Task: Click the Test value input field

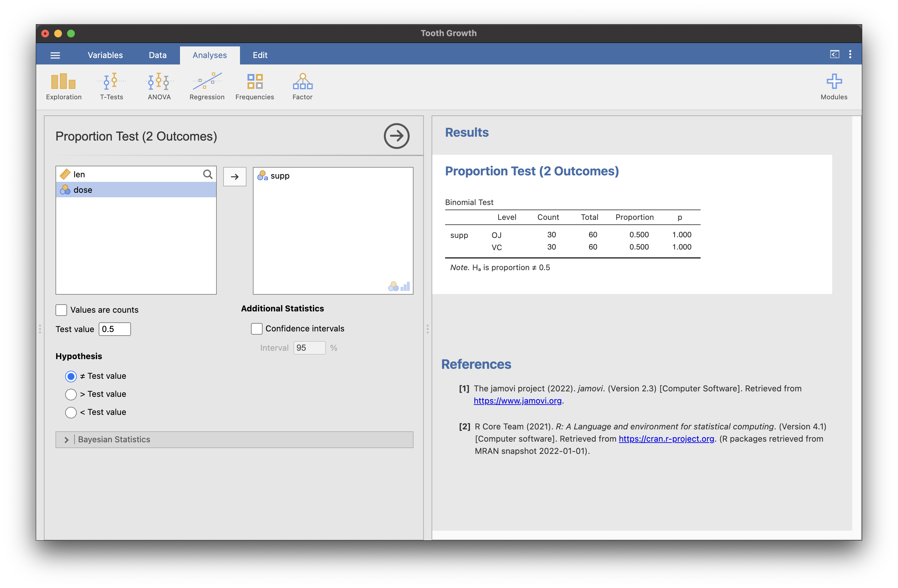Action: tap(115, 329)
